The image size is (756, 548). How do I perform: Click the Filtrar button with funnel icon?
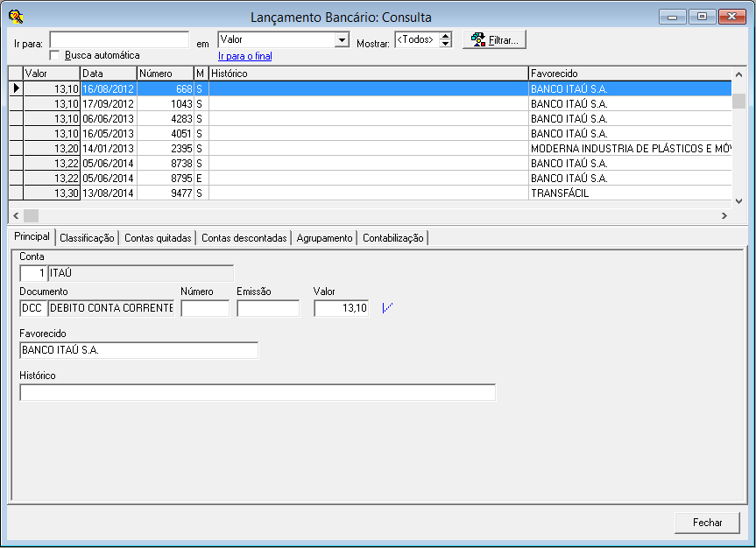coord(494,39)
